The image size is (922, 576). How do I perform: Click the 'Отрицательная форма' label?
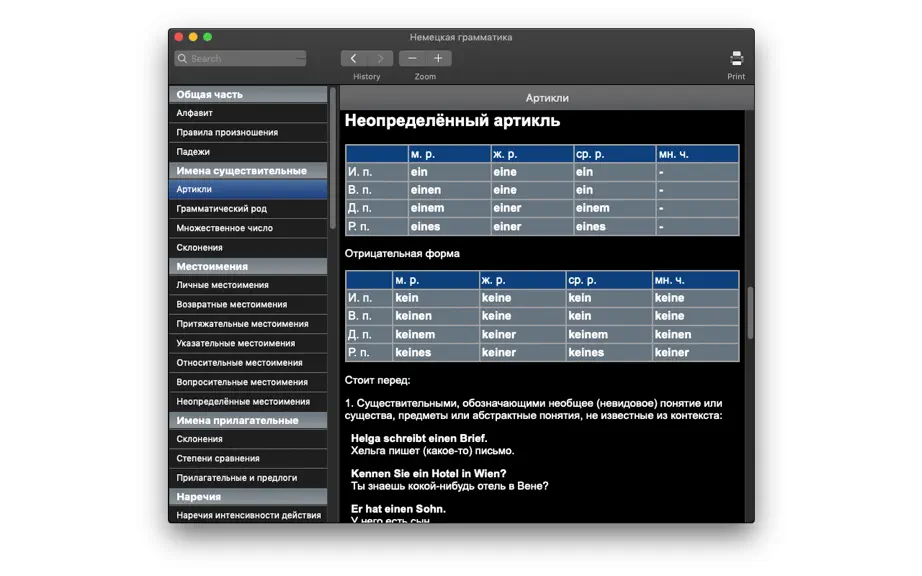click(x=402, y=253)
